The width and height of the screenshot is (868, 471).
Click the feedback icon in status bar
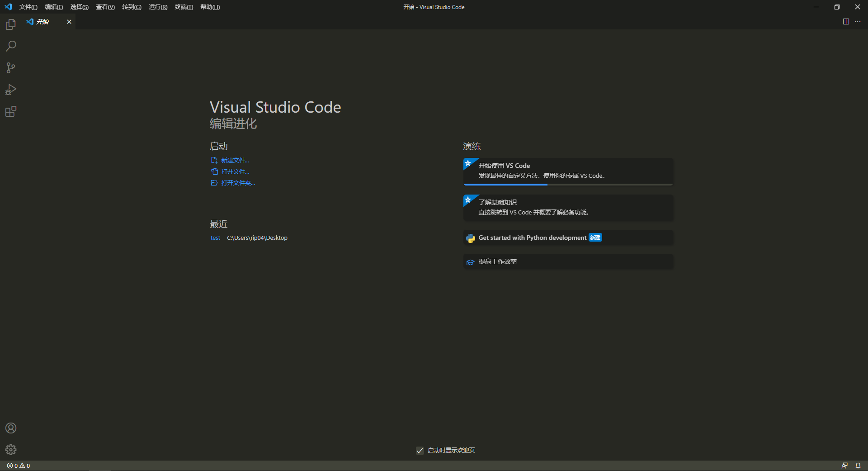[x=844, y=466]
